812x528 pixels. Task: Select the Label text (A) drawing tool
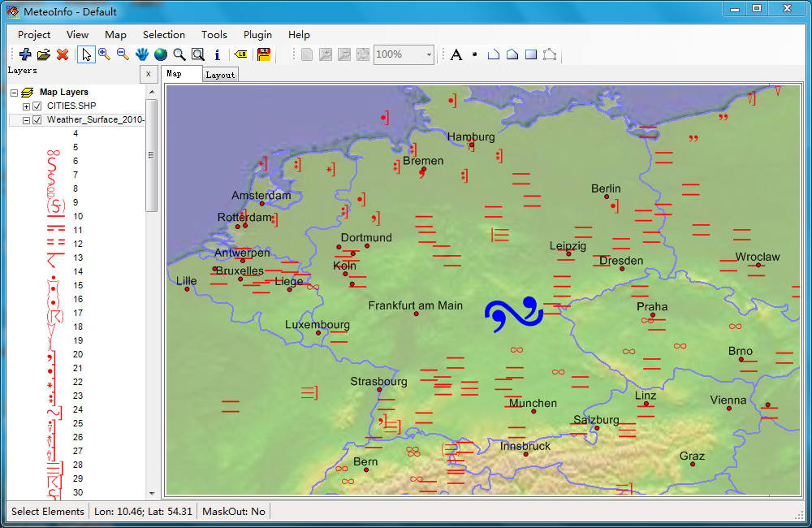click(456, 54)
